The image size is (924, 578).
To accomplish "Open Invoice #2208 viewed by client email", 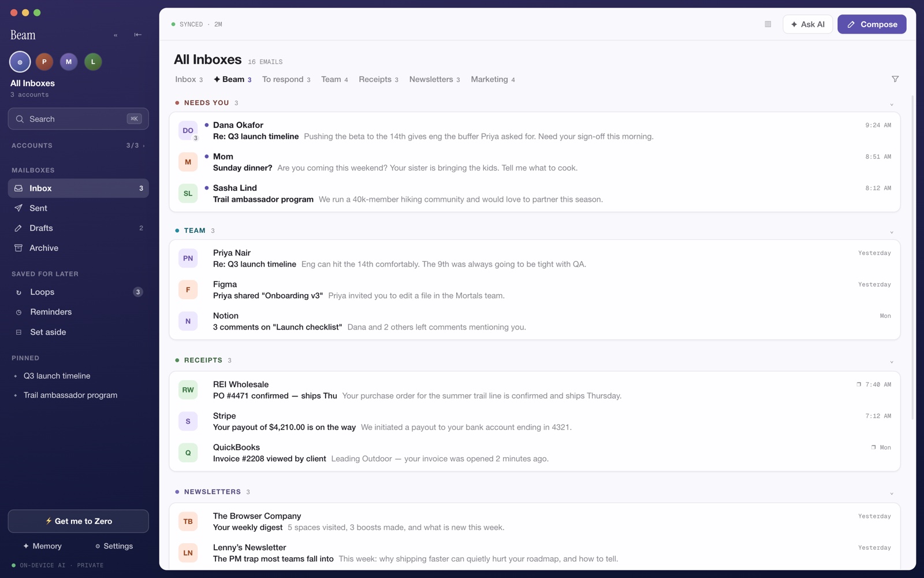I will tap(535, 453).
